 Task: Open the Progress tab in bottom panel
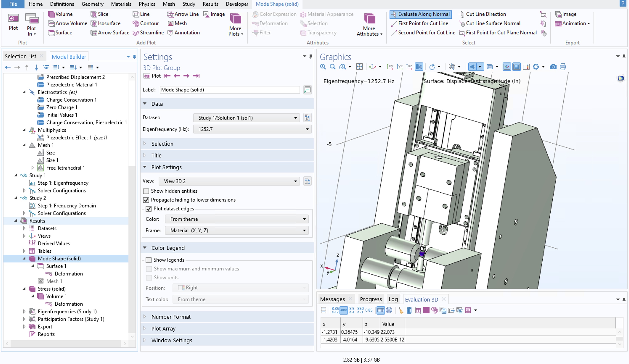(371, 299)
